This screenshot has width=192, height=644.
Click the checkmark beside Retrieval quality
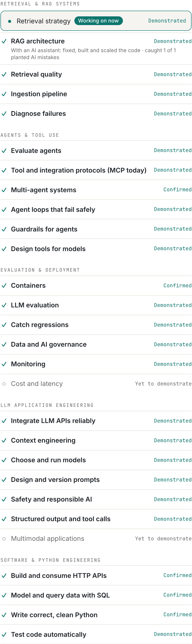[4, 74]
